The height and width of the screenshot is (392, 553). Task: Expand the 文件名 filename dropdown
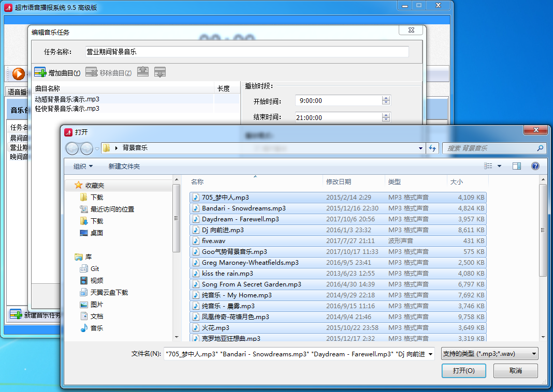click(x=431, y=354)
